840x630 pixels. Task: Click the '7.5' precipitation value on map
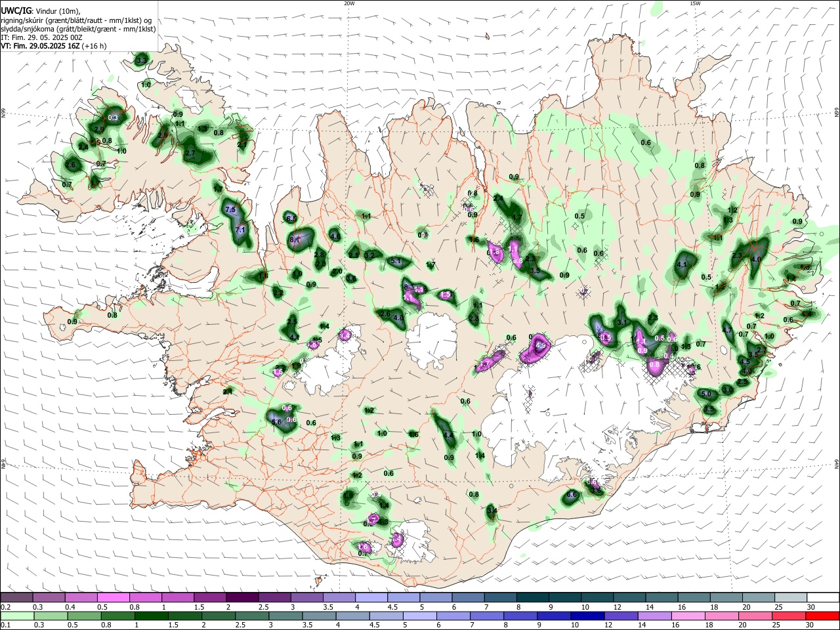pyautogui.click(x=230, y=209)
